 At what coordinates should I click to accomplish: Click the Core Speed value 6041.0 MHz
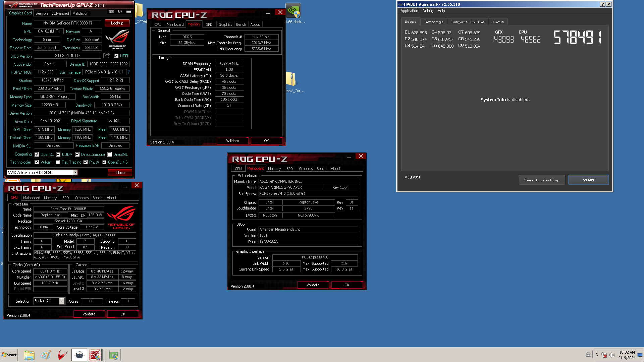coord(50,271)
